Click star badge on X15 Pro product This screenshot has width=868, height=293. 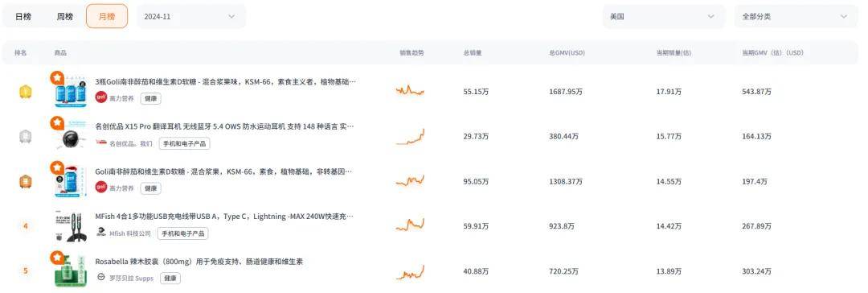coord(57,122)
